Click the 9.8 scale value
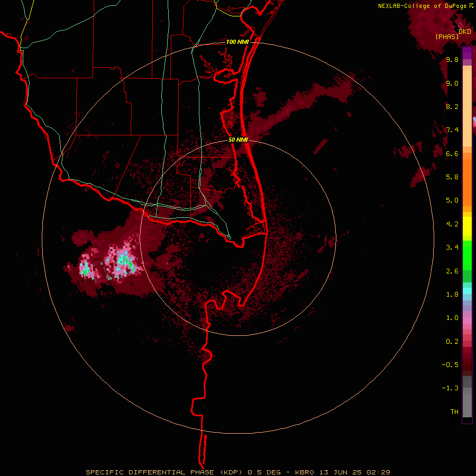476x476 pixels. pos(452,59)
